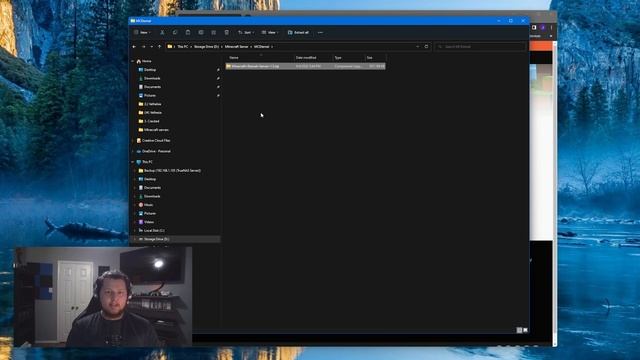
Task: Switch to Large icons view in status bar
Action: [525, 330]
